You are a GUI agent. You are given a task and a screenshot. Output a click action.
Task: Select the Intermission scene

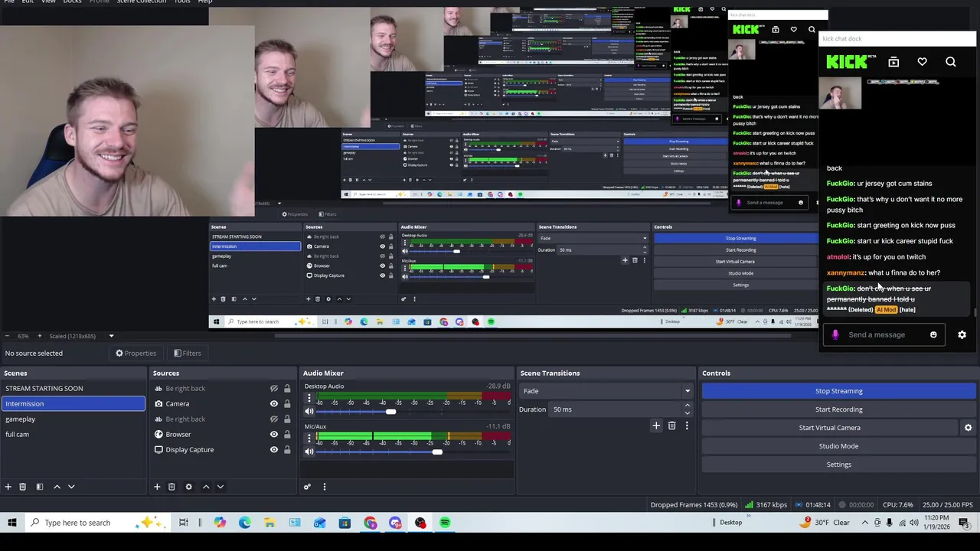tap(73, 403)
